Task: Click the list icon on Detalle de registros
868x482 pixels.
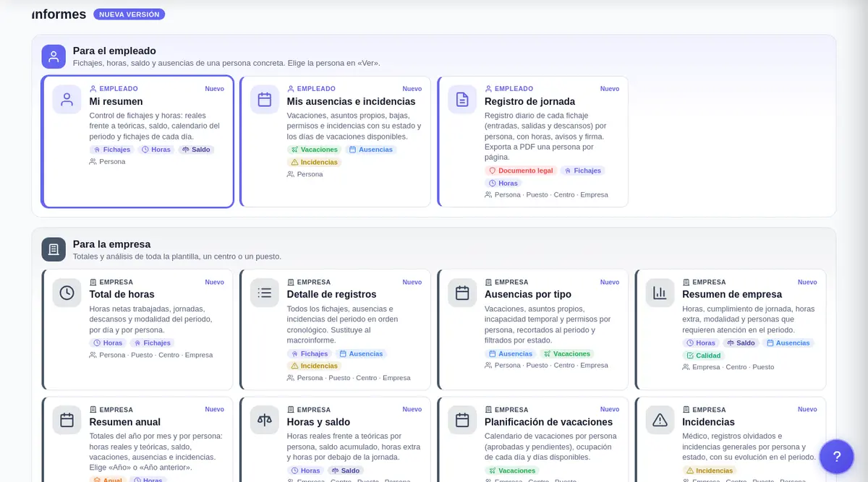Action: pos(265,293)
